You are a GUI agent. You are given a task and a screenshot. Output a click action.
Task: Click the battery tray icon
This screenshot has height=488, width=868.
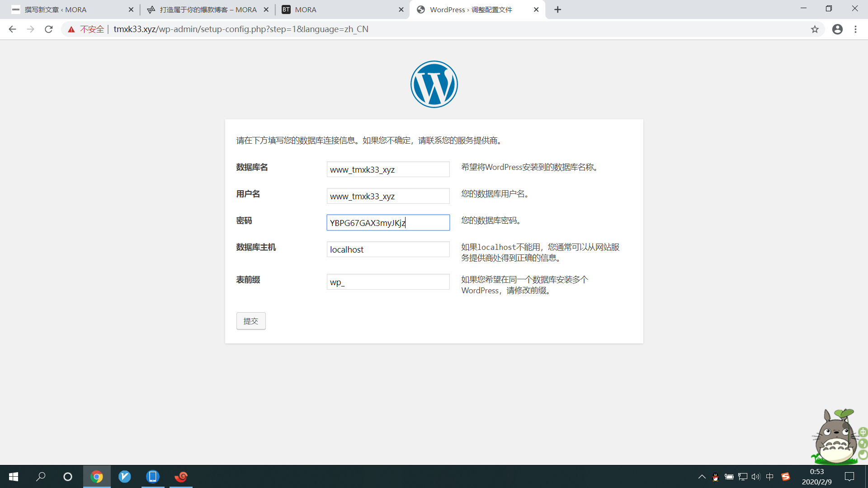pyautogui.click(x=729, y=477)
